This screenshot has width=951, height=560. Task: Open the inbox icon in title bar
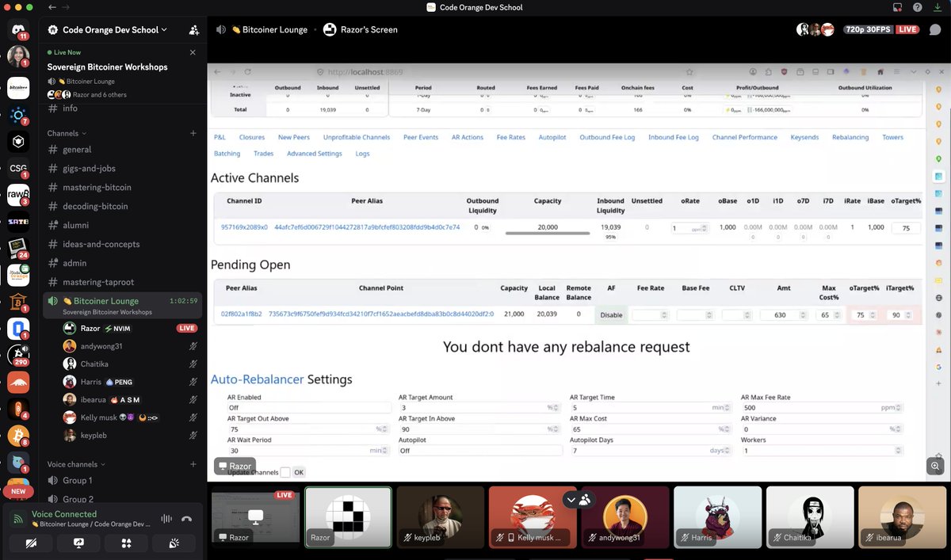tap(897, 7)
